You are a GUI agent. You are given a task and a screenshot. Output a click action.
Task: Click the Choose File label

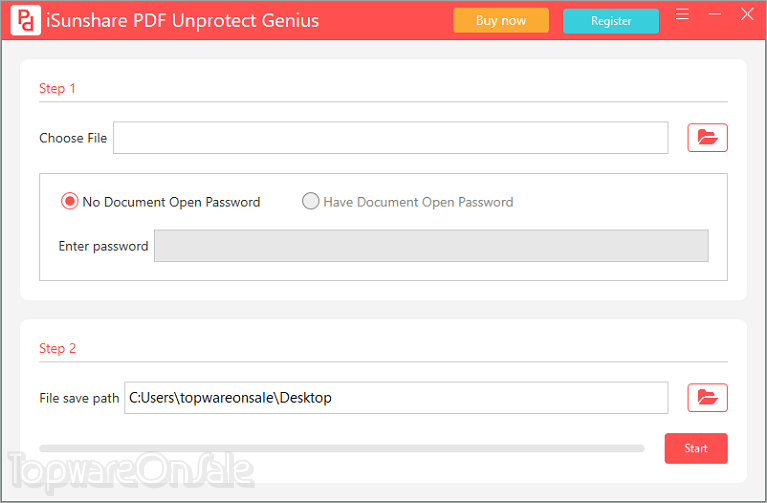pyautogui.click(x=73, y=138)
